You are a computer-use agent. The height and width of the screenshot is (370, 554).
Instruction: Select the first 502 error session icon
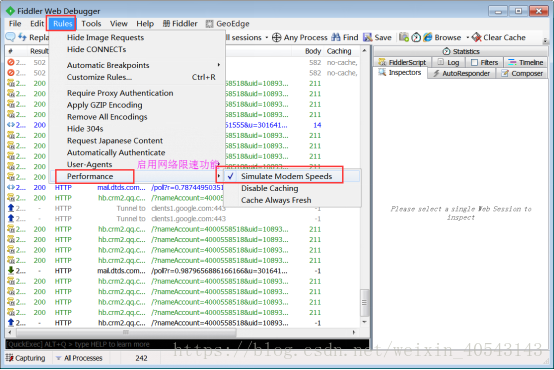click(11, 62)
